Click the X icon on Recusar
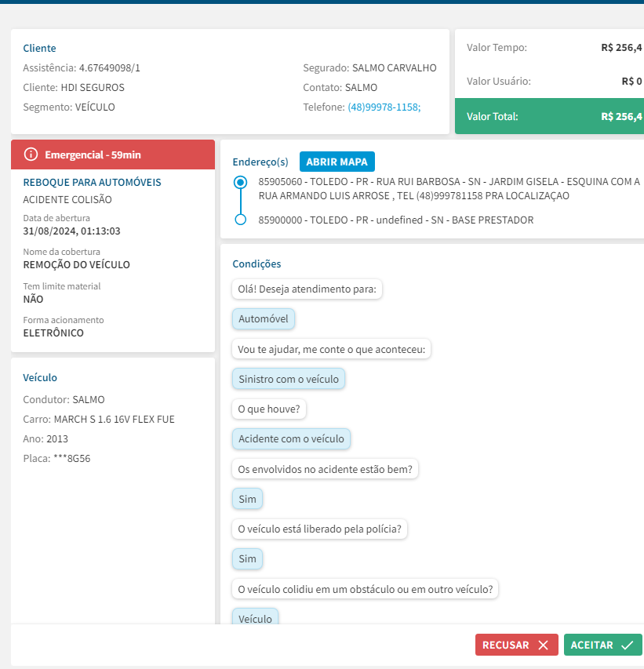 (x=543, y=645)
